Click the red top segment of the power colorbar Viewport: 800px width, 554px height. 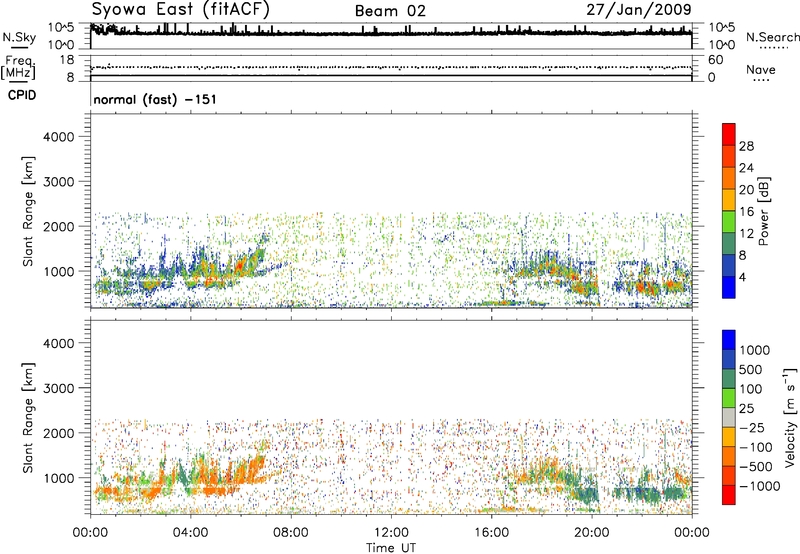[729, 135]
